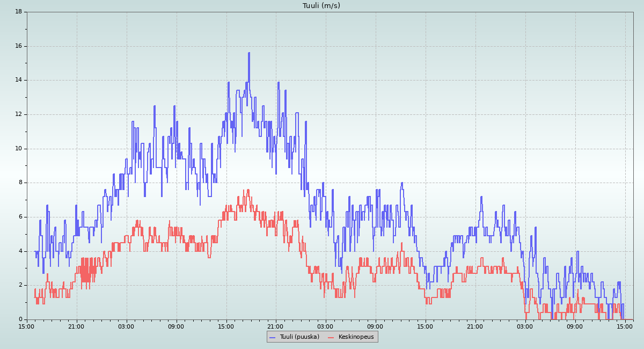This screenshot has width=644, height=349.
Task: Select the first 21:00 label on x-axis
Action: [76, 326]
